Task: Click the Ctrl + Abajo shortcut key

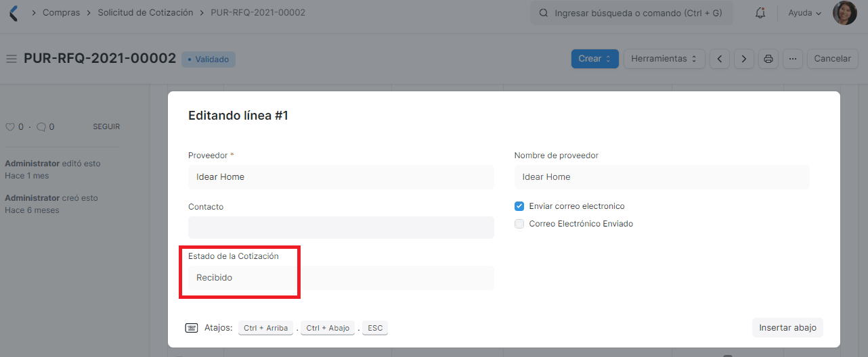Action: tap(328, 328)
